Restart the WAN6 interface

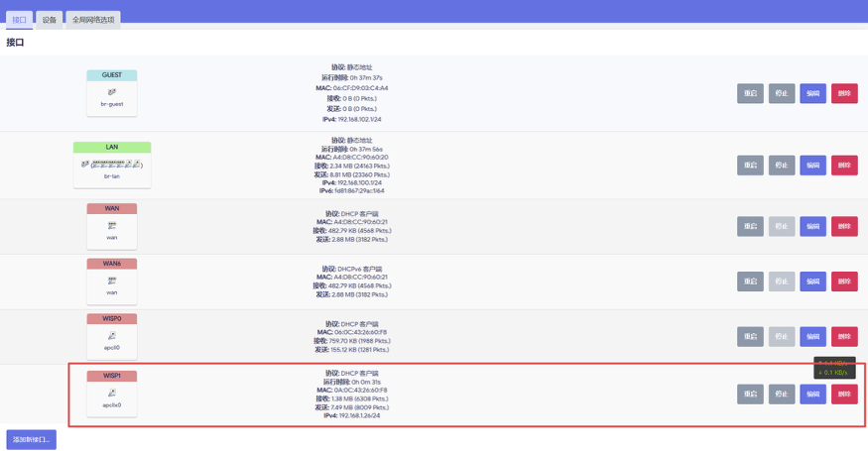click(x=750, y=282)
